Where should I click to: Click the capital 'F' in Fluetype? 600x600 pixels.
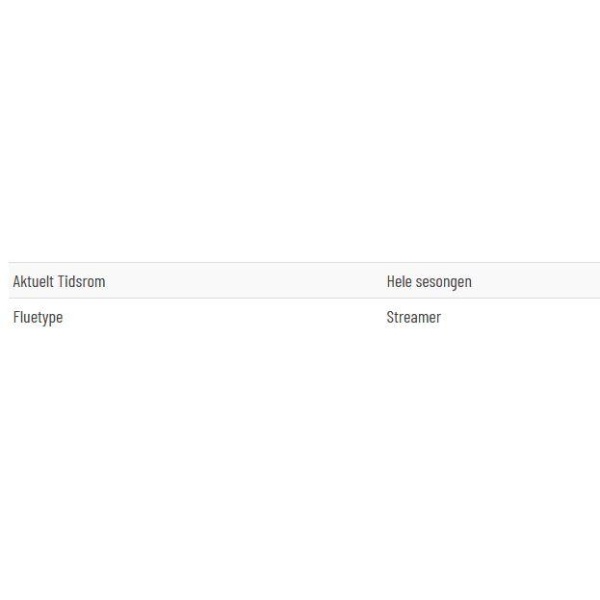pyautogui.click(x=16, y=317)
